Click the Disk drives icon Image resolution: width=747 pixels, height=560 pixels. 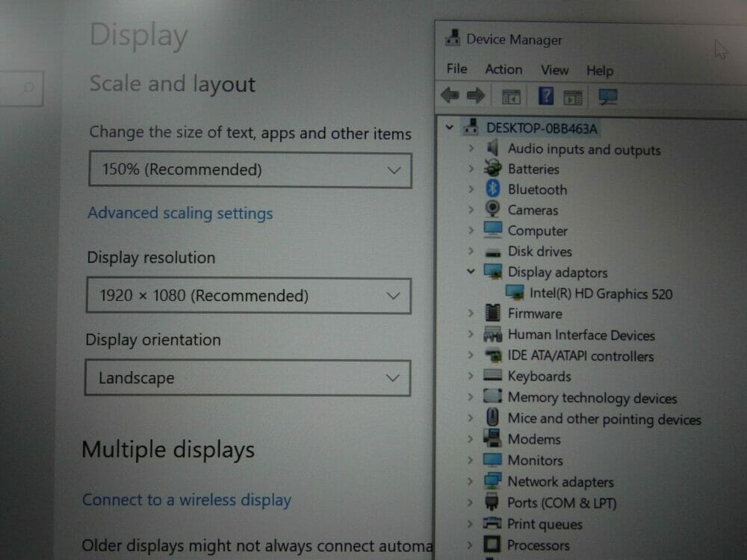(x=492, y=252)
